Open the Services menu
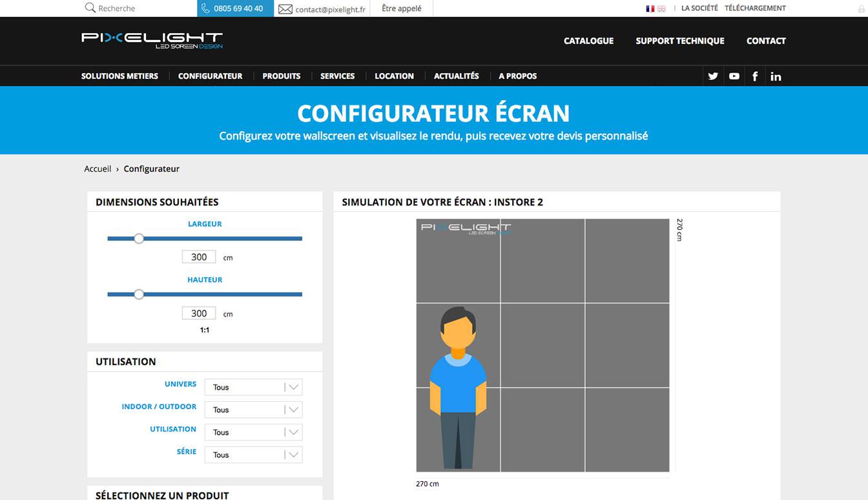Image resolution: width=868 pixels, height=500 pixels. tap(337, 76)
